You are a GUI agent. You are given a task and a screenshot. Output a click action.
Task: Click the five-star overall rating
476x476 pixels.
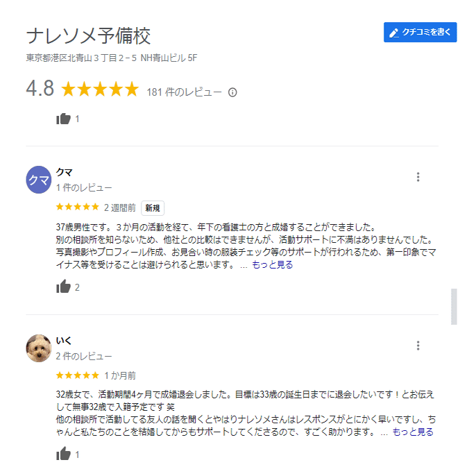100,90
